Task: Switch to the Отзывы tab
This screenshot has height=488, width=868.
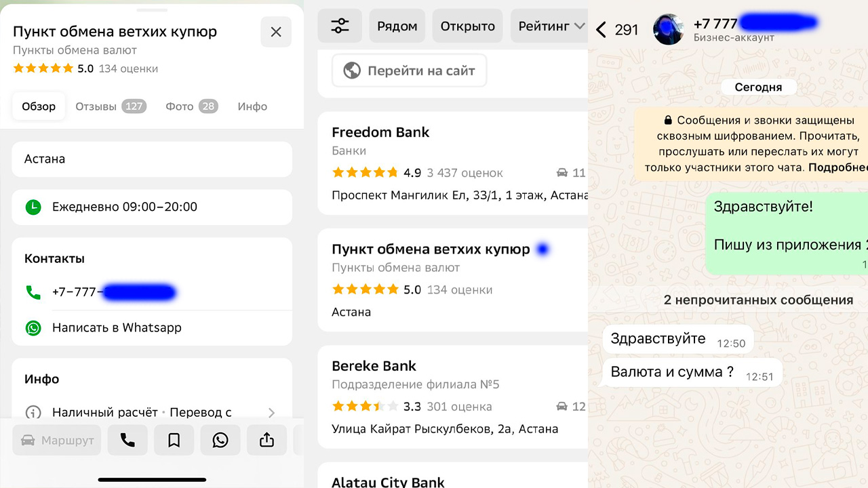Action: pyautogui.click(x=111, y=106)
